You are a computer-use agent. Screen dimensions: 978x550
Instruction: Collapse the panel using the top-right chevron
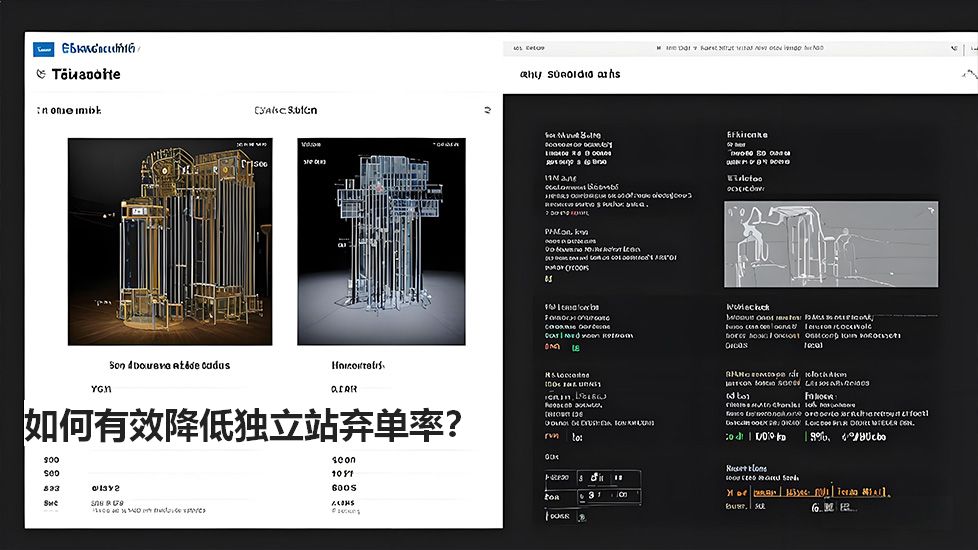(x=969, y=74)
